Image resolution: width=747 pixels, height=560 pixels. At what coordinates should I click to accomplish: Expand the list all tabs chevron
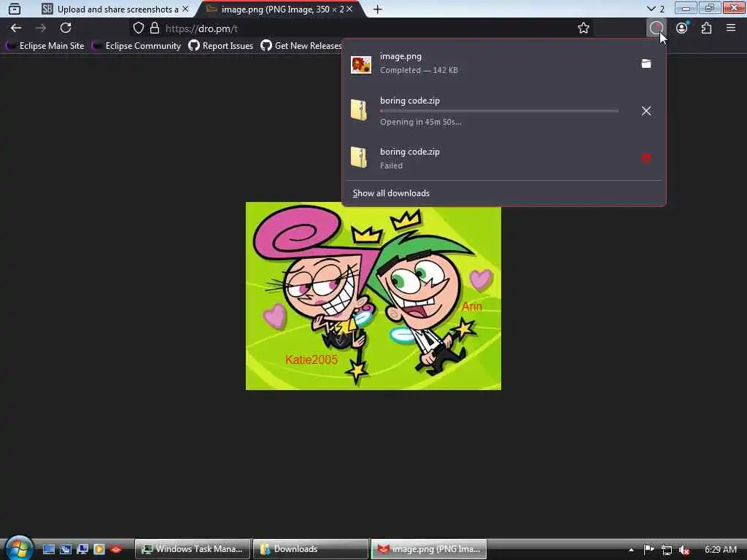pyautogui.click(x=651, y=9)
